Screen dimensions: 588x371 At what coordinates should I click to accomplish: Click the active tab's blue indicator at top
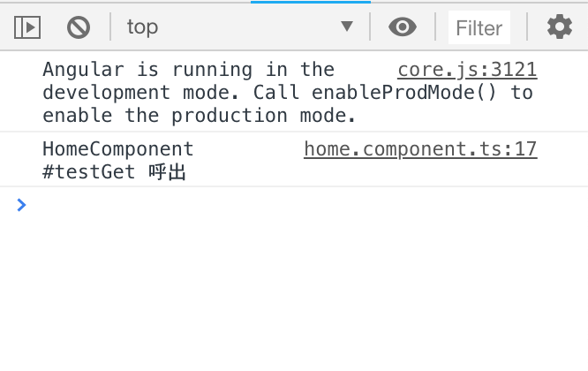(311, 2)
